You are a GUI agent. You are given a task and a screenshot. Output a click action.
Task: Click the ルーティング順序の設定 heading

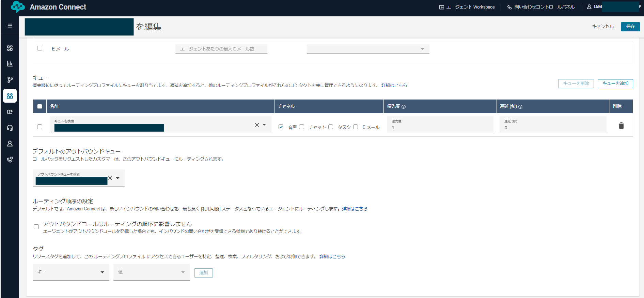63,201
